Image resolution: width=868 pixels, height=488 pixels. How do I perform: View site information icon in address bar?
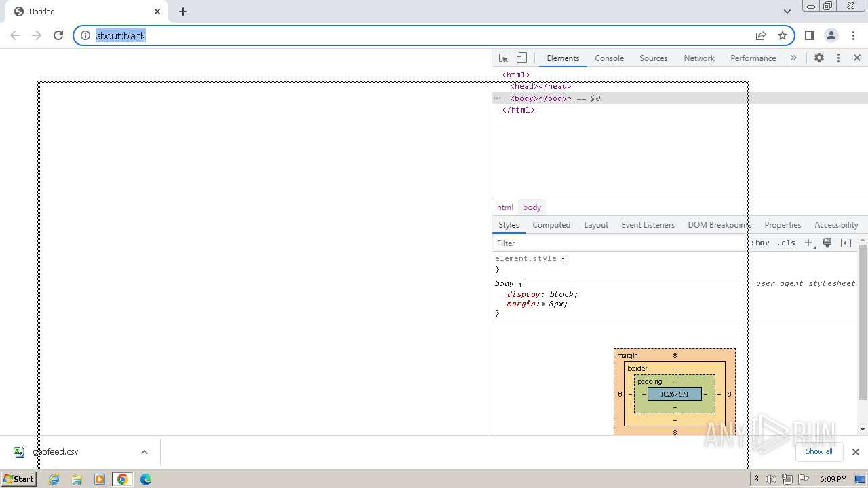pos(85,35)
